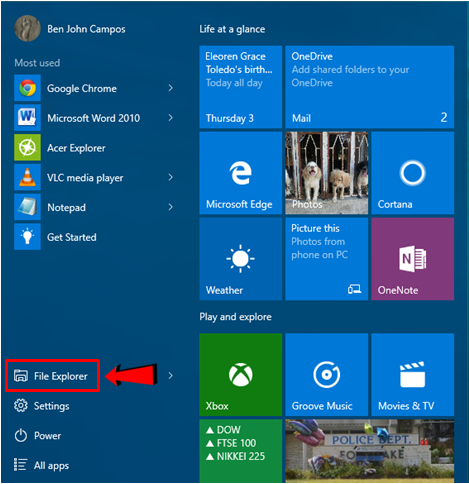Launch Google Chrome icon in Most used

click(27, 88)
